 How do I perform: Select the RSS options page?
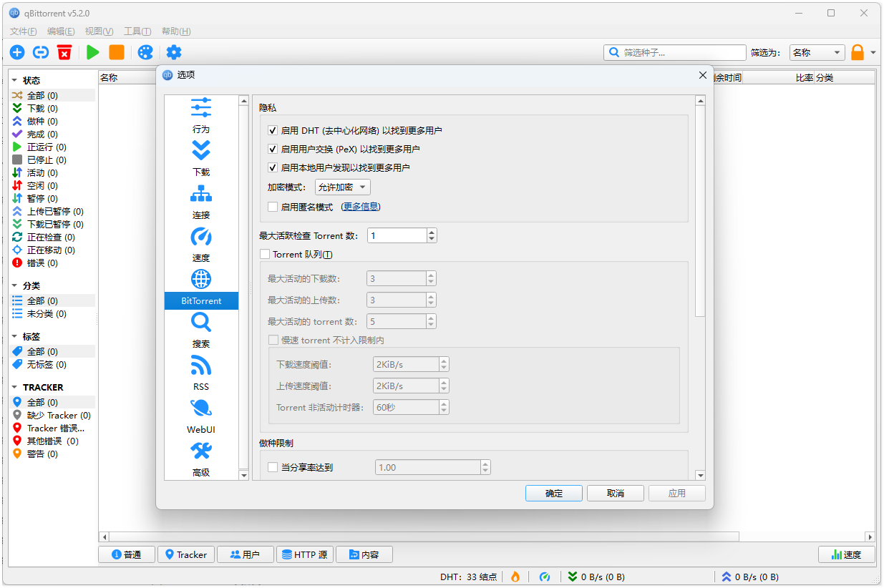(x=201, y=373)
